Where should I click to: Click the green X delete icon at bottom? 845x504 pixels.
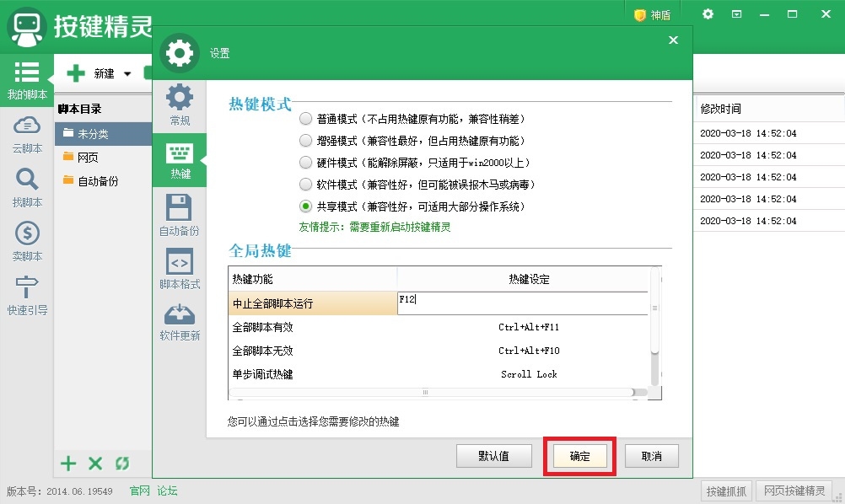click(95, 463)
